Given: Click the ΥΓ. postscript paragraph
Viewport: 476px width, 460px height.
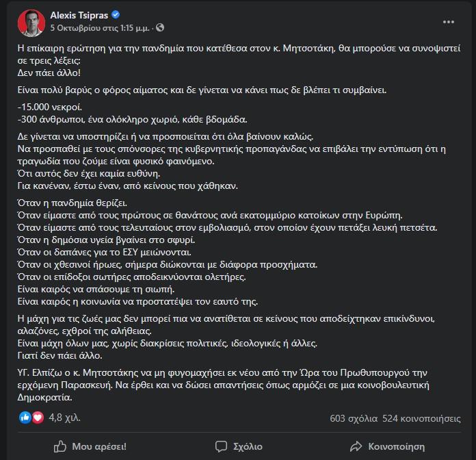Looking at the screenshot, I should [x=224, y=385].
